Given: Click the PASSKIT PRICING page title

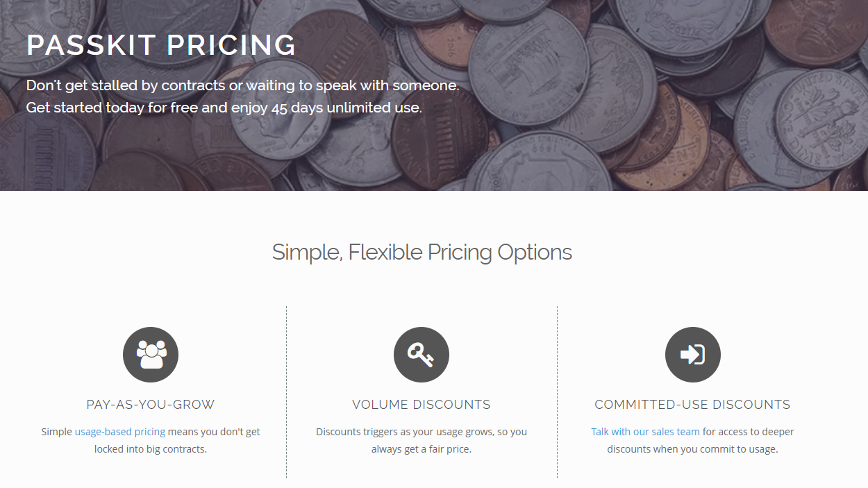Looking at the screenshot, I should point(161,45).
